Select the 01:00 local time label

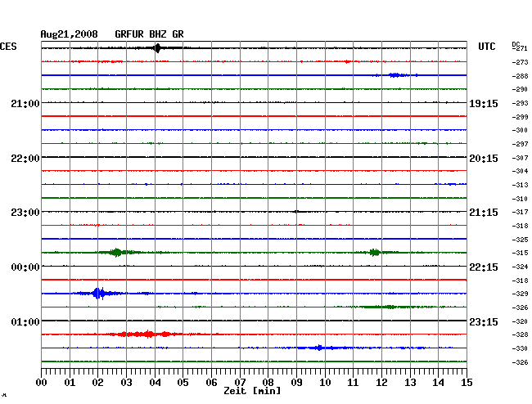tap(25, 321)
